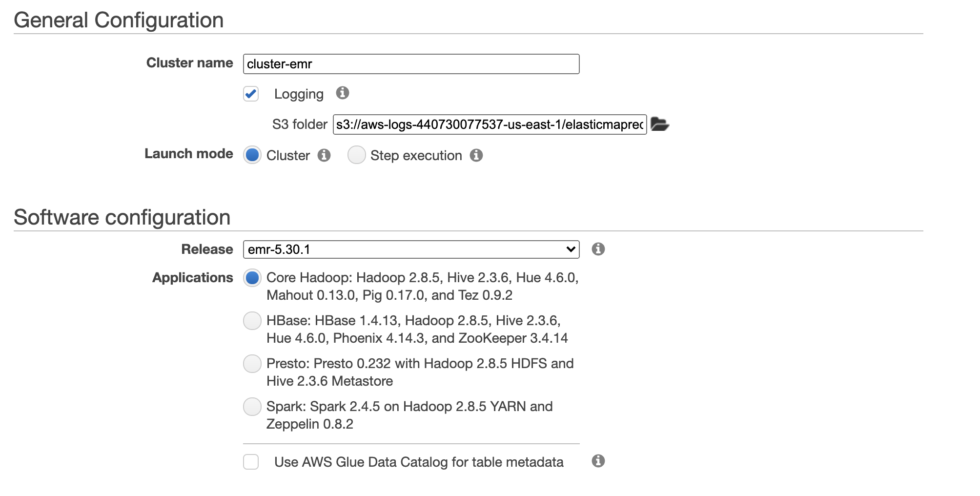Open info icon beside the Release dropdown
Viewport: 980px width, 496px height.
pyautogui.click(x=598, y=249)
